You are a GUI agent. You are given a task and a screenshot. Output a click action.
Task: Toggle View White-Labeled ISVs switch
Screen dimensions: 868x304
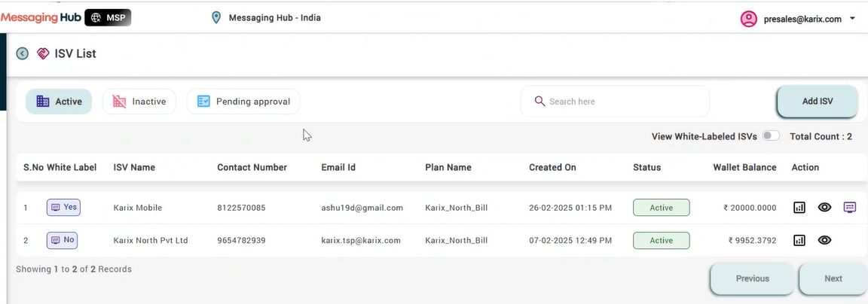(771, 136)
